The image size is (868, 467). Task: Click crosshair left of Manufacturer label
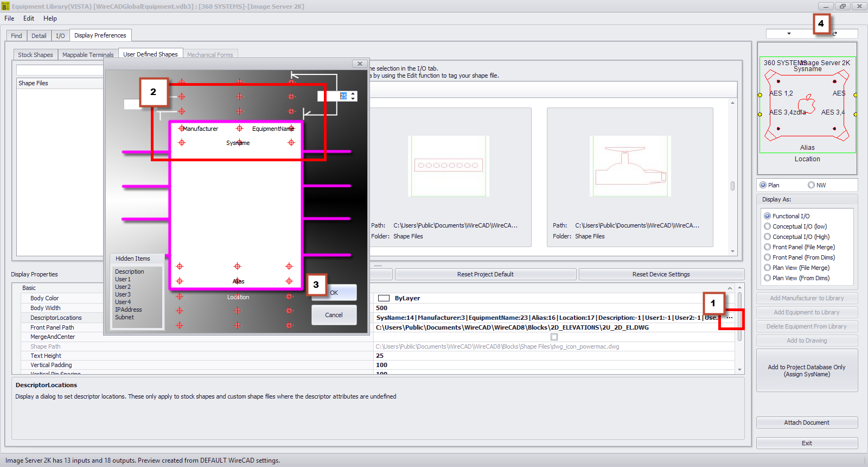[x=182, y=129]
